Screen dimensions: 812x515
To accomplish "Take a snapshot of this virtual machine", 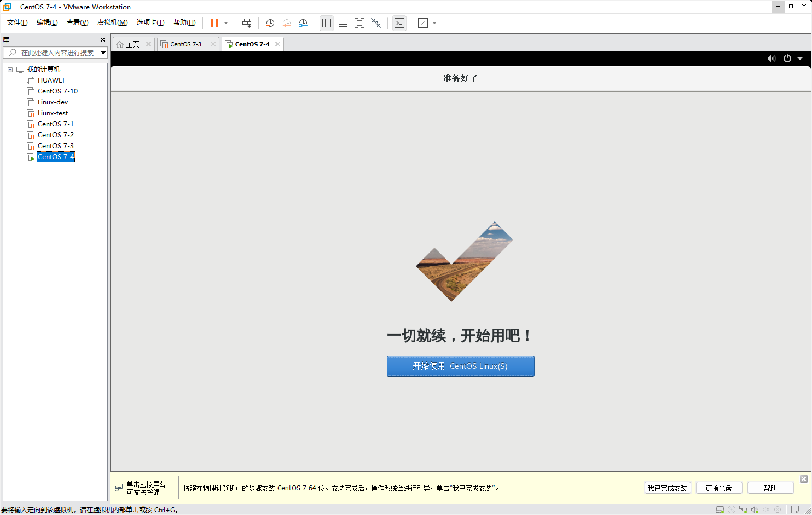I will click(x=270, y=23).
